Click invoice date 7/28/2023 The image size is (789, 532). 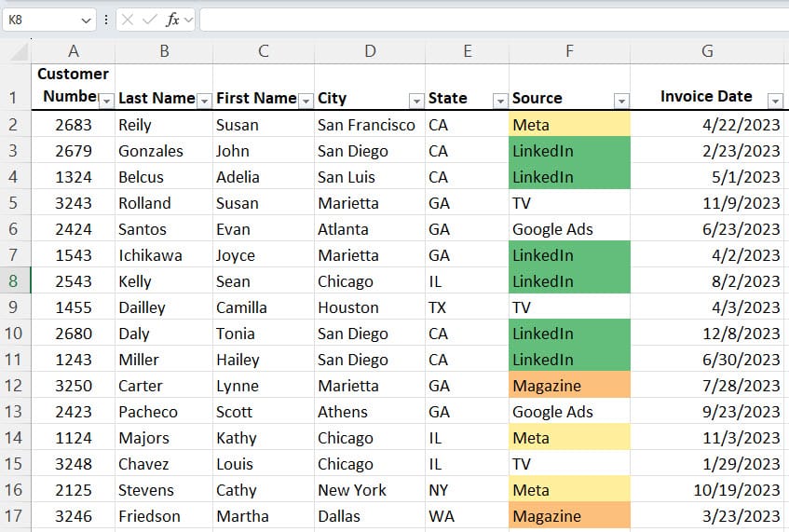[x=707, y=386]
